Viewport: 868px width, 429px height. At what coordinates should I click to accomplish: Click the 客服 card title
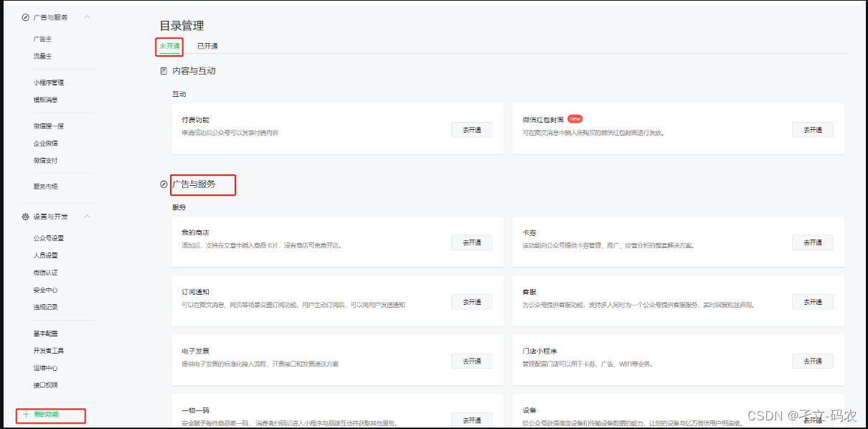[529, 293]
